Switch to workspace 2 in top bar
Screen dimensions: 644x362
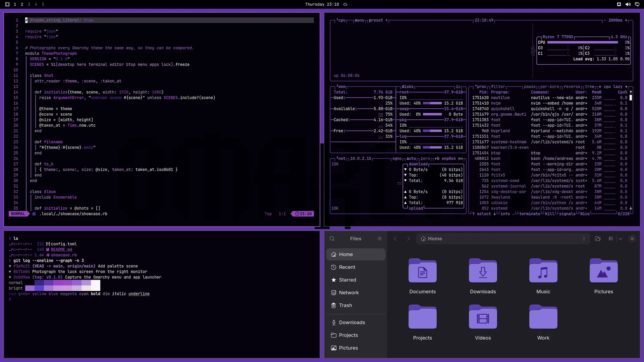point(22,4)
